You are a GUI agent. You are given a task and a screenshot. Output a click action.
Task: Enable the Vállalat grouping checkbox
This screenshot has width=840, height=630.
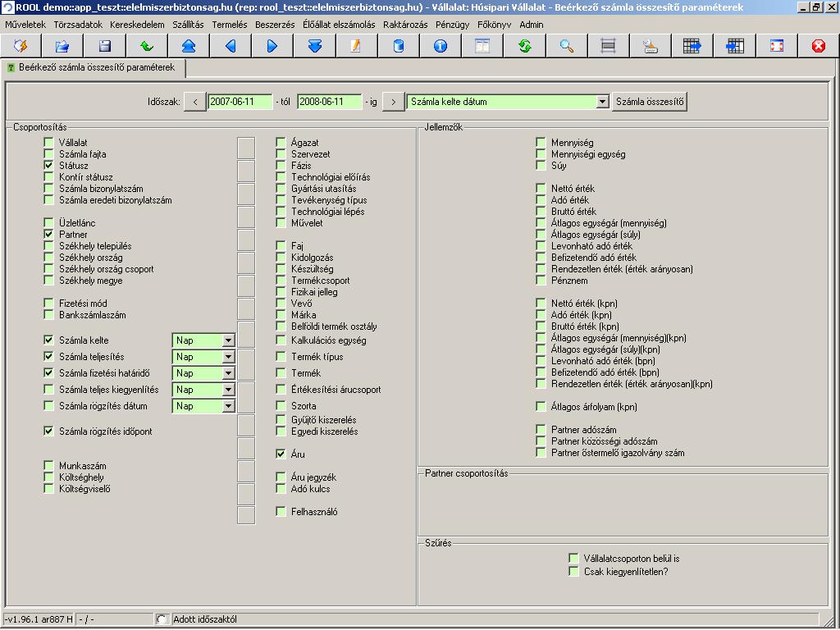tap(49, 143)
